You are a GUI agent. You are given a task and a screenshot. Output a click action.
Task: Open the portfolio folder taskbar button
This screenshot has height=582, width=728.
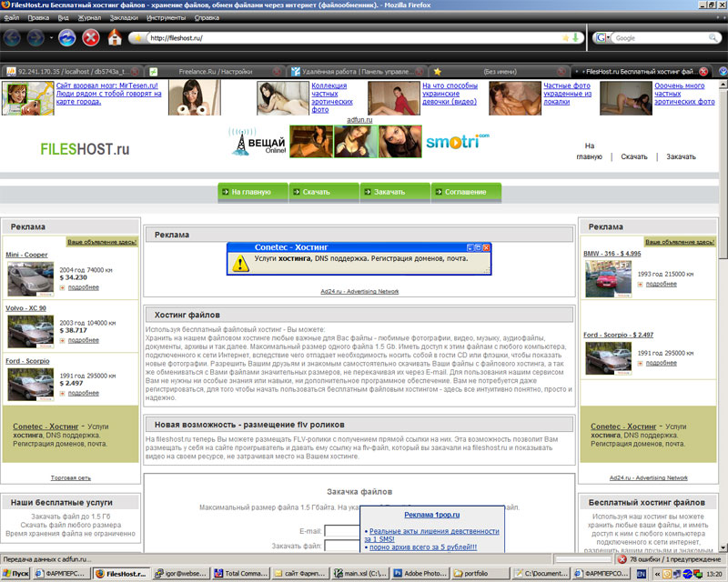[480, 574]
